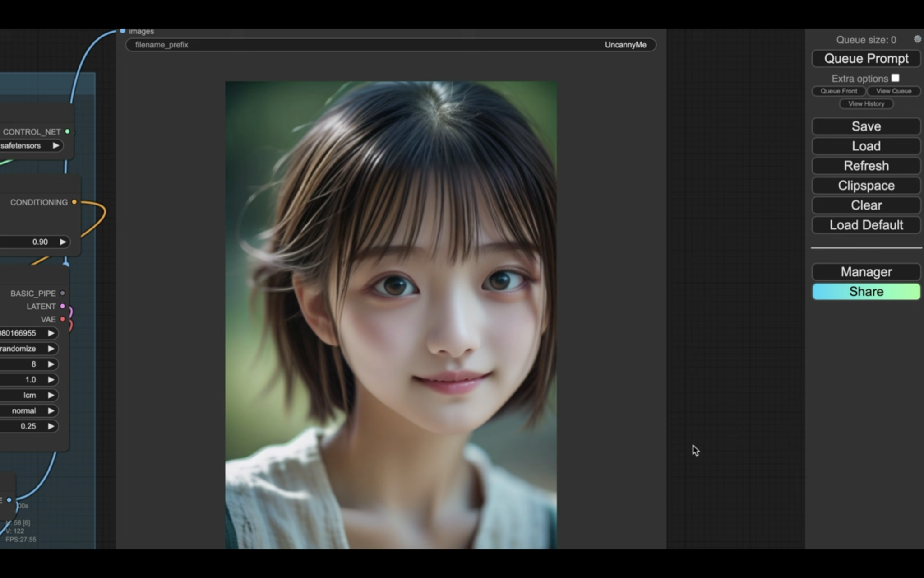Open View History
Screen dimensions: 924x578
pyautogui.click(x=865, y=104)
